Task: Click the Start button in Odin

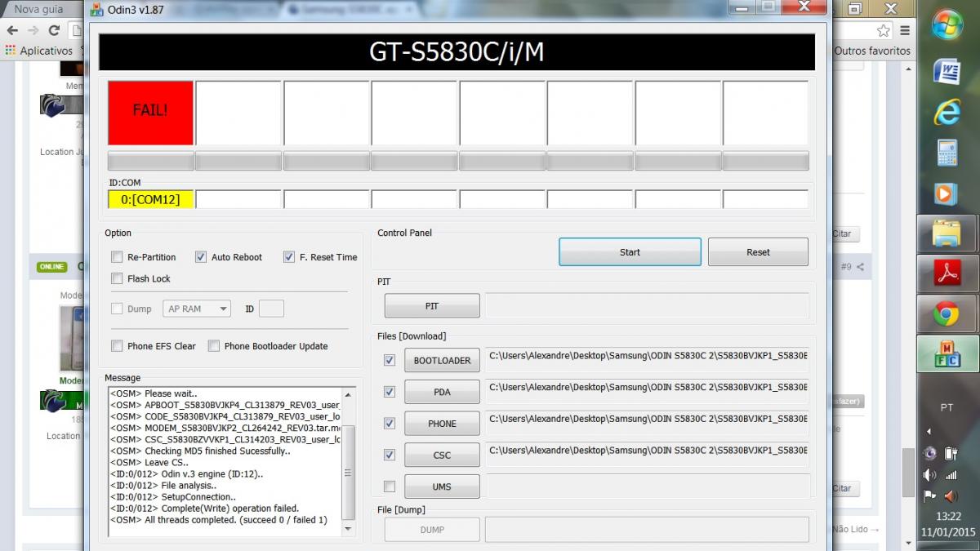Action: coord(630,252)
